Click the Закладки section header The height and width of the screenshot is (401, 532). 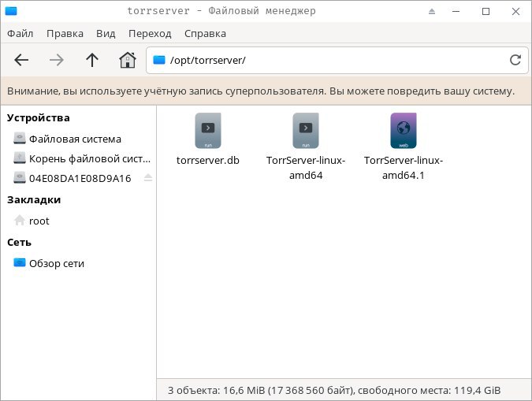coord(34,200)
